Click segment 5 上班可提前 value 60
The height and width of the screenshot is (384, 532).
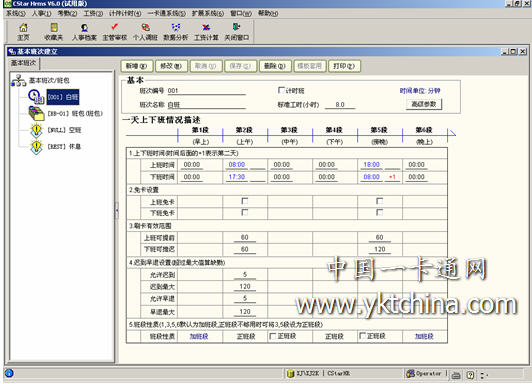(380, 237)
